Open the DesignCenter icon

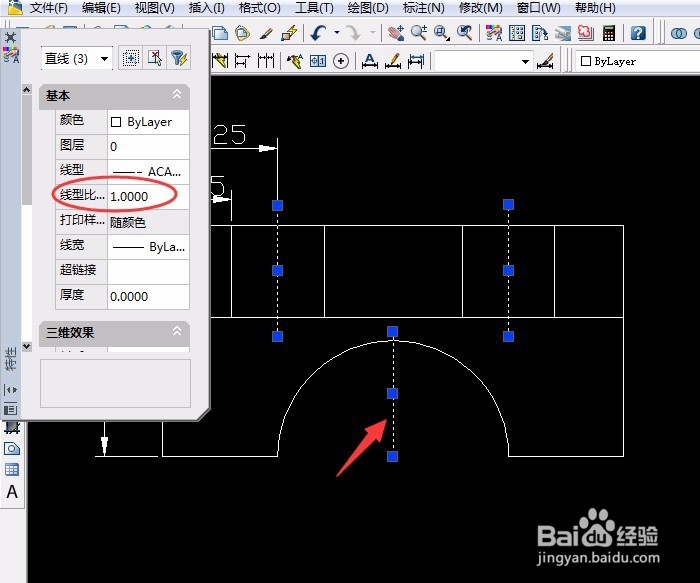(x=517, y=33)
